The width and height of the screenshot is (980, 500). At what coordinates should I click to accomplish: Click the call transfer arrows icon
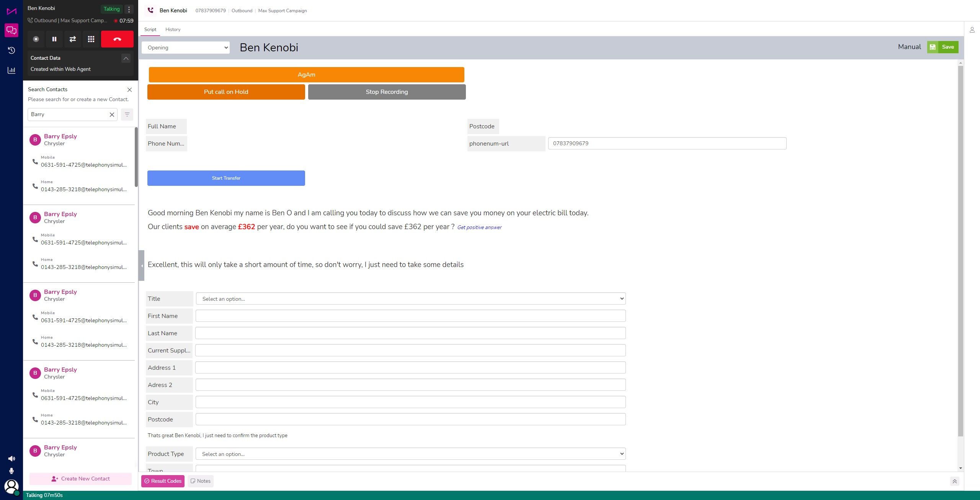click(x=73, y=39)
